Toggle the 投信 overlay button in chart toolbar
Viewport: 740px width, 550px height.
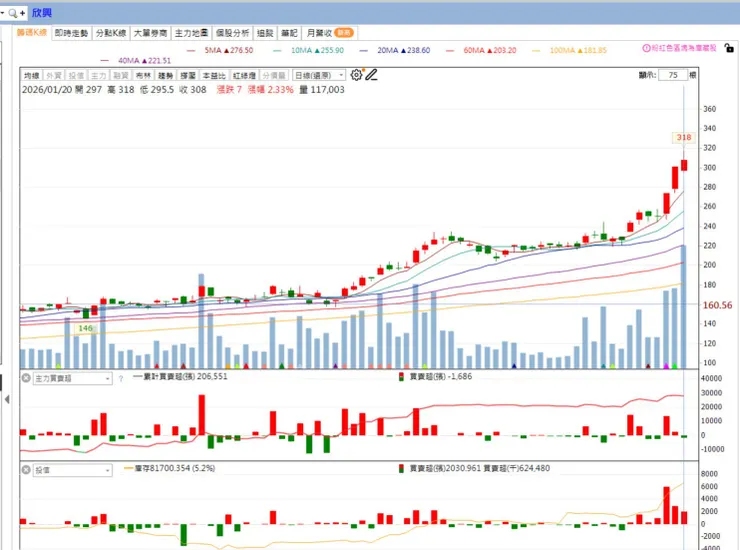tap(76, 76)
